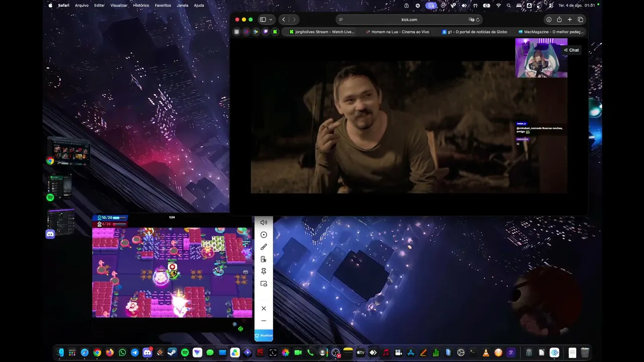Open App Store from the Dock

[411, 353]
